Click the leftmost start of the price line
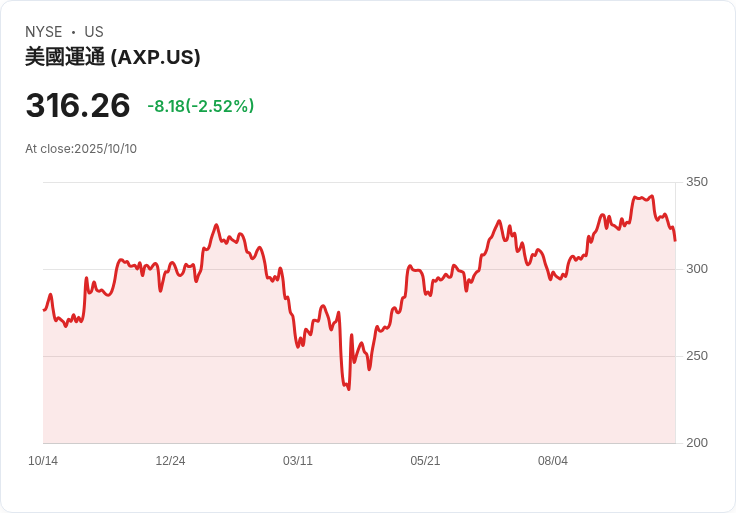The image size is (736, 513). click(x=44, y=310)
